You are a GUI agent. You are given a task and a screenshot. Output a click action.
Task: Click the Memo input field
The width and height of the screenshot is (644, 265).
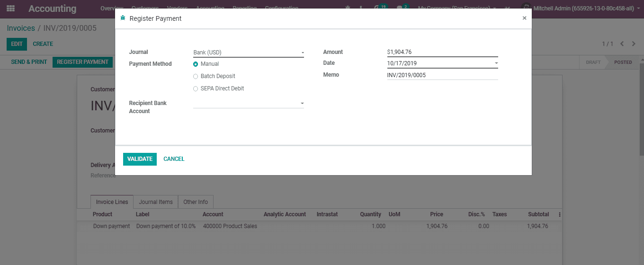(442, 75)
